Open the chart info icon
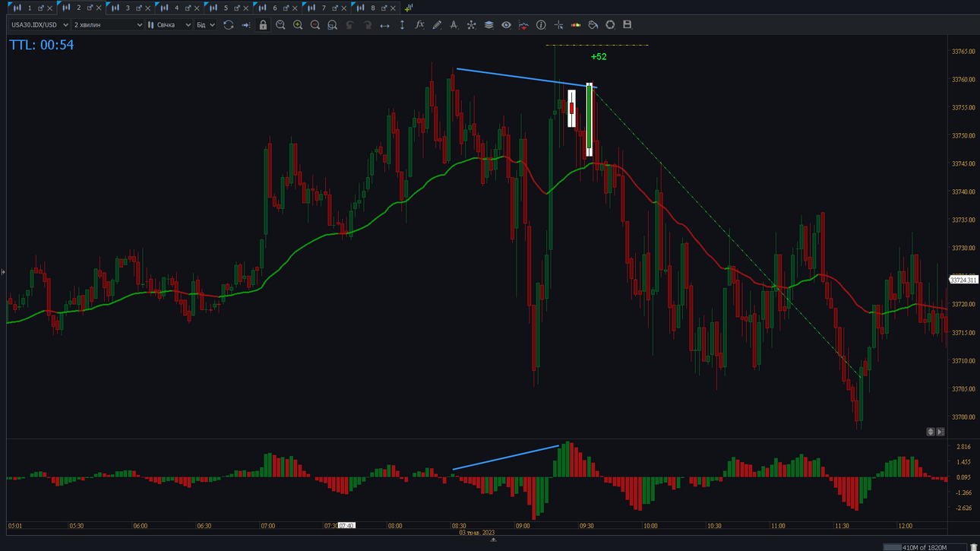Viewport: 980px width, 551px height. tap(541, 25)
